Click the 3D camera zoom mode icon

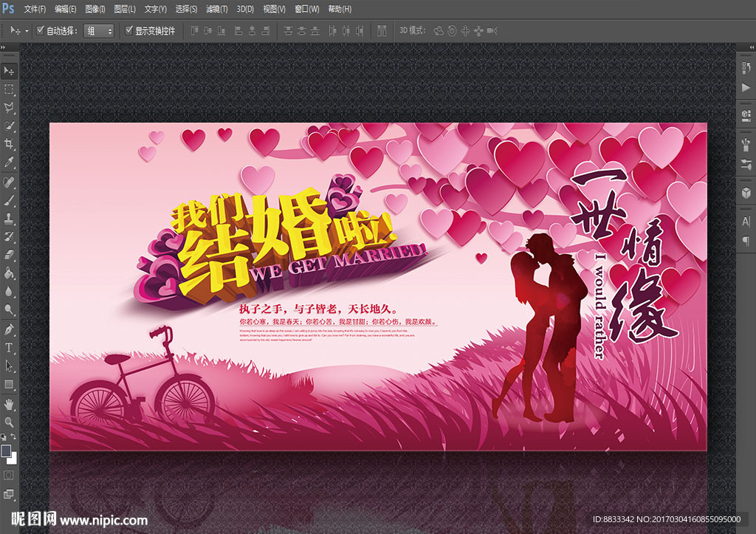[x=492, y=31]
